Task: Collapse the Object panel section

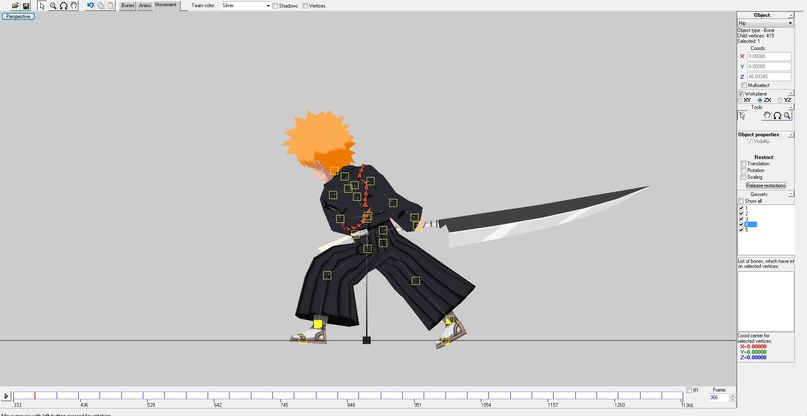Action: tap(791, 15)
